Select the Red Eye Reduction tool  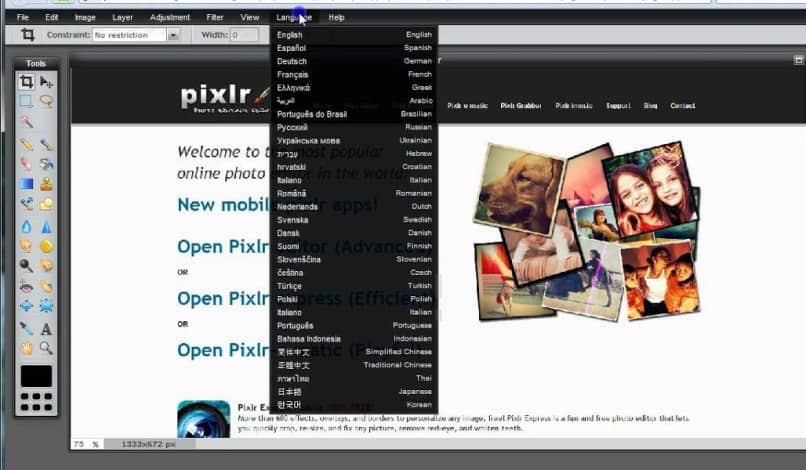[26, 286]
